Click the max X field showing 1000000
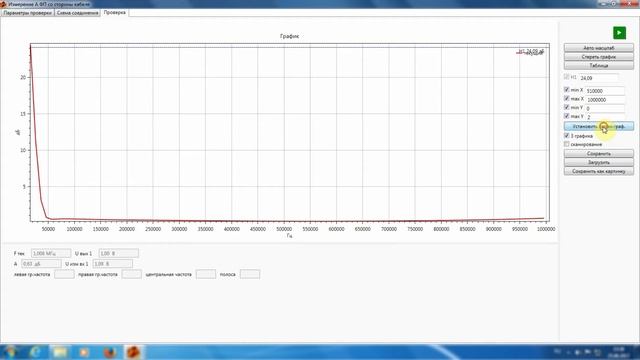This screenshot has width=640, height=360. pyautogui.click(x=604, y=100)
